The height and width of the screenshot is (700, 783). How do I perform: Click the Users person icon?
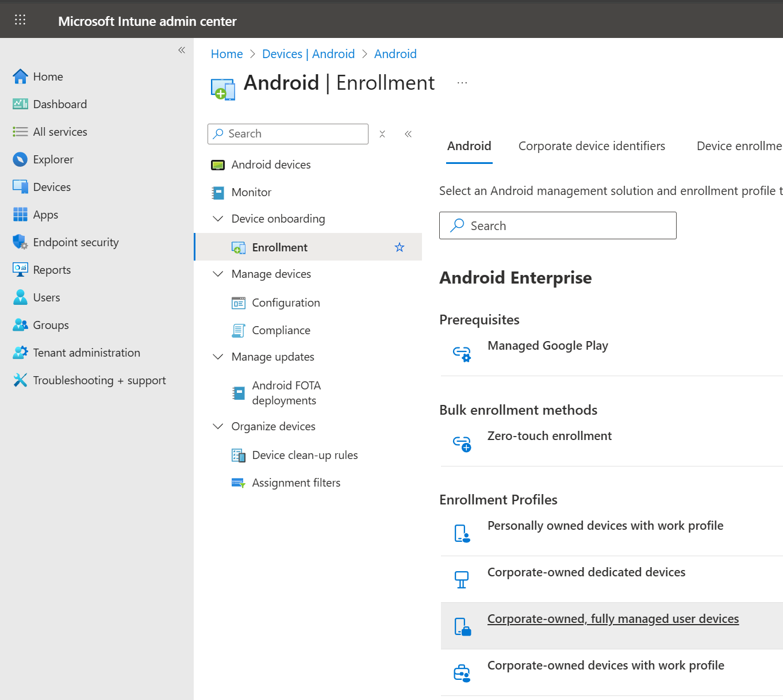[x=20, y=297]
